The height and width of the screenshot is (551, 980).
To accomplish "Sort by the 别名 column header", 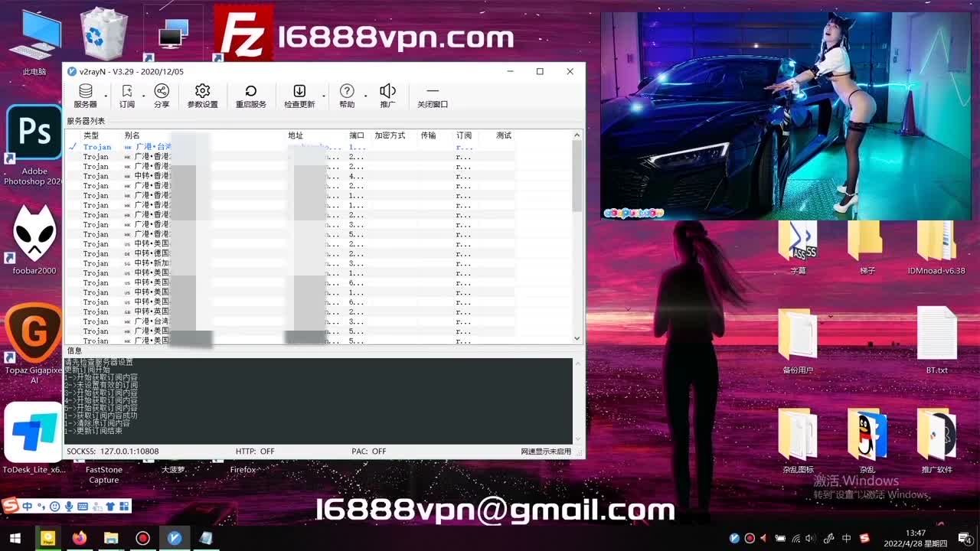I will (132, 135).
